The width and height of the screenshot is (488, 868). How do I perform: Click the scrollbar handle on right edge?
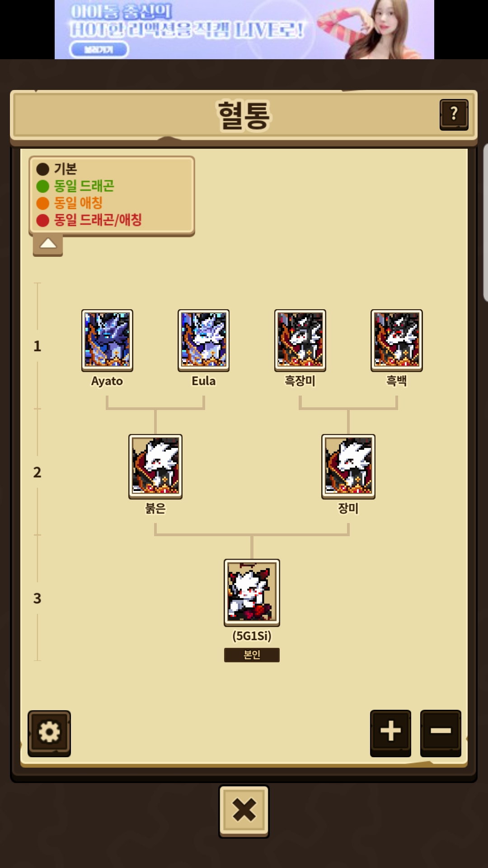[485, 222]
